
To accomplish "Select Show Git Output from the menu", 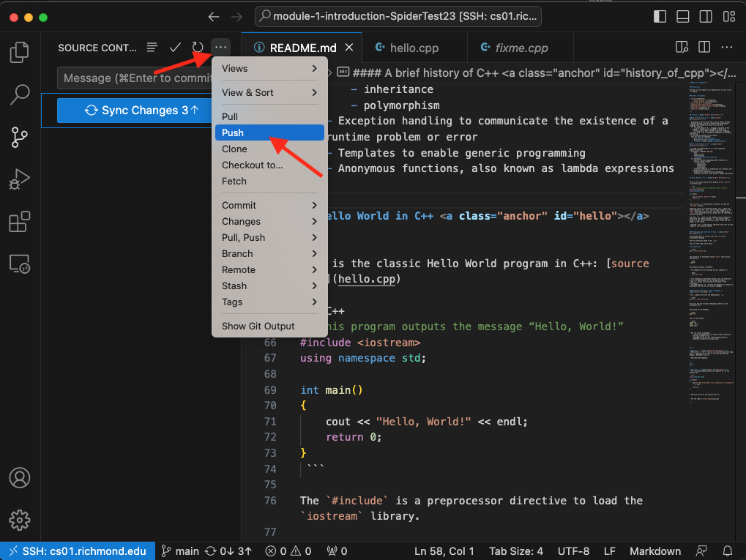I will (x=269, y=326).
